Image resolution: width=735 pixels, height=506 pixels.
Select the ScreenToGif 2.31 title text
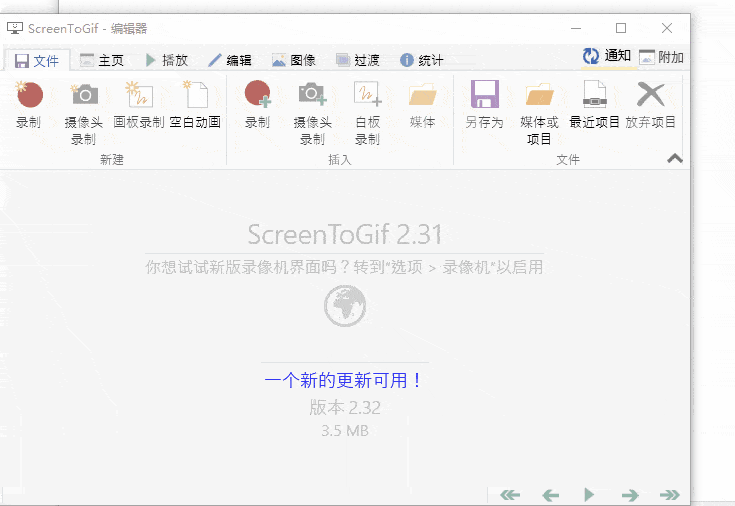pyautogui.click(x=345, y=234)
